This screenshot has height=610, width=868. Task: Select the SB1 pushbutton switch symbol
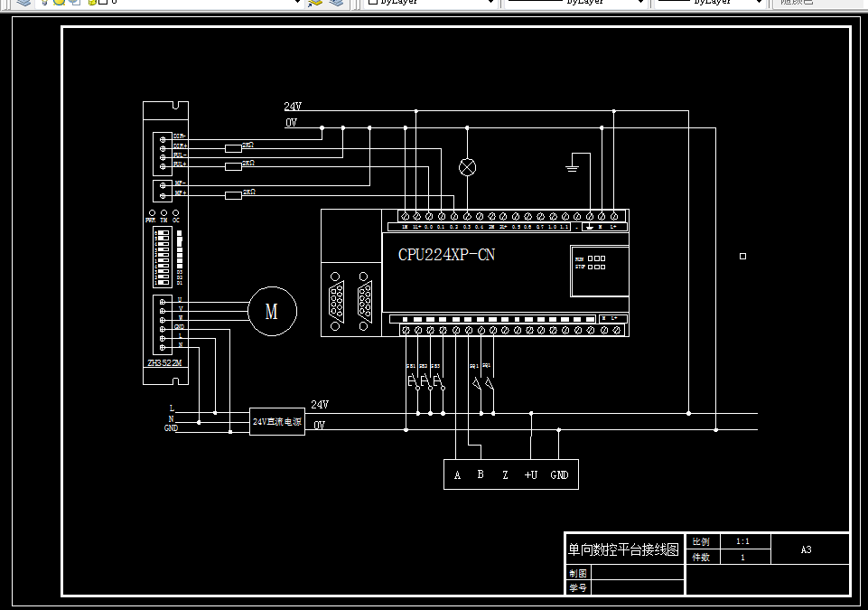(x=413, y=381)
